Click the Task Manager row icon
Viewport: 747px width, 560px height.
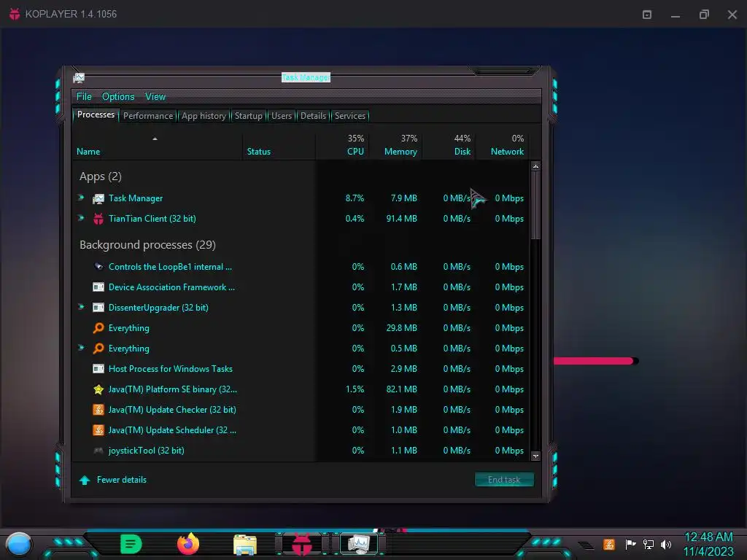coord(98,198)
